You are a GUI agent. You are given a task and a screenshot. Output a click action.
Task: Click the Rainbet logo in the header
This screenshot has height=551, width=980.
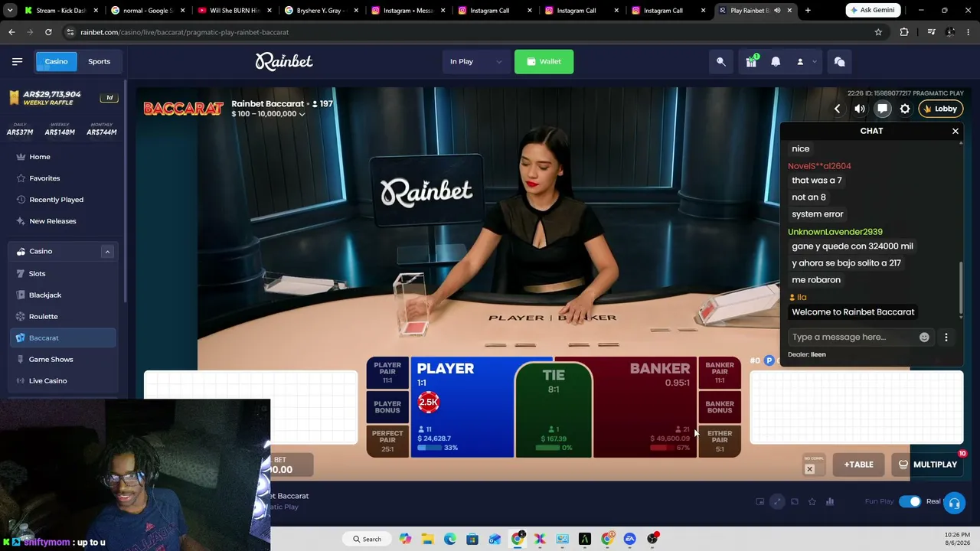point(284,61)
